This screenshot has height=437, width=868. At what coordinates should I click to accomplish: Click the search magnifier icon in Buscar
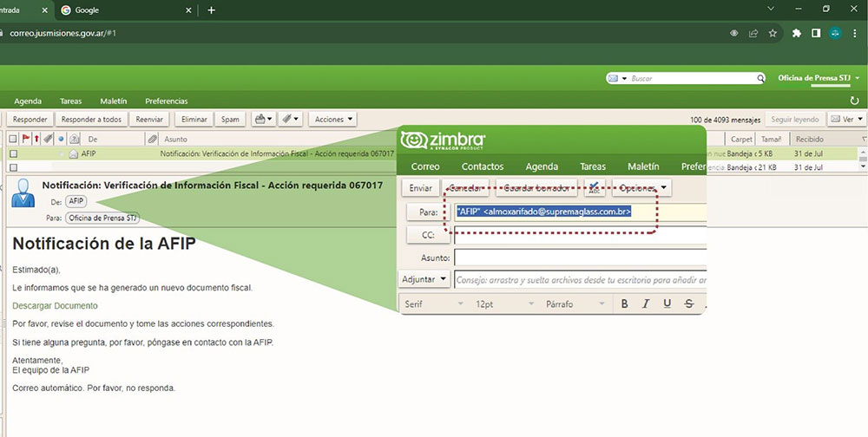[x=761, y=79]
